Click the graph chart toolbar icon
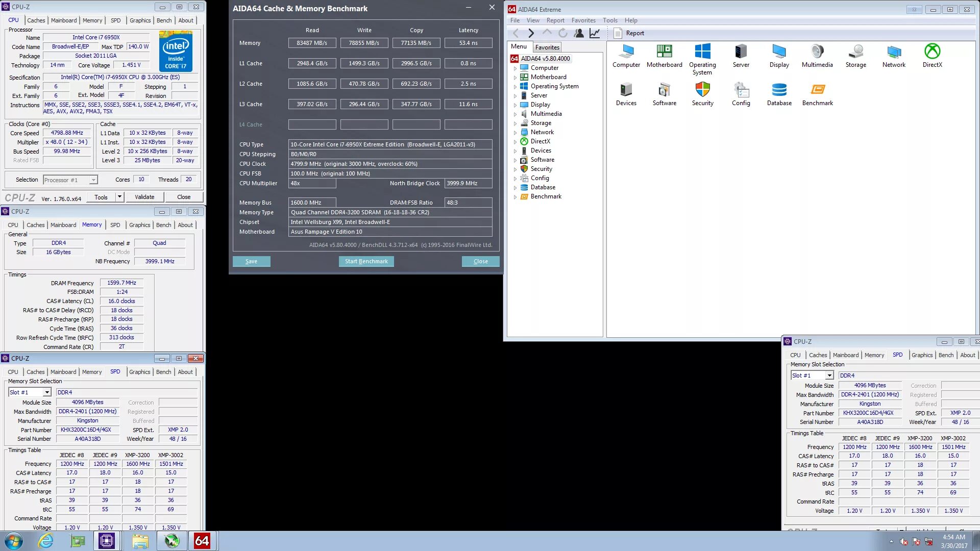 point(595,33)
